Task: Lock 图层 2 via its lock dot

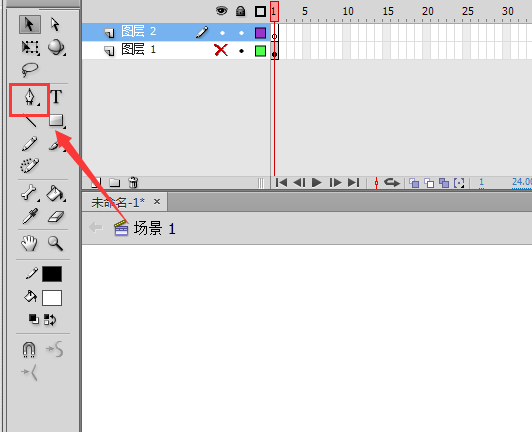Action: [241, 33]
